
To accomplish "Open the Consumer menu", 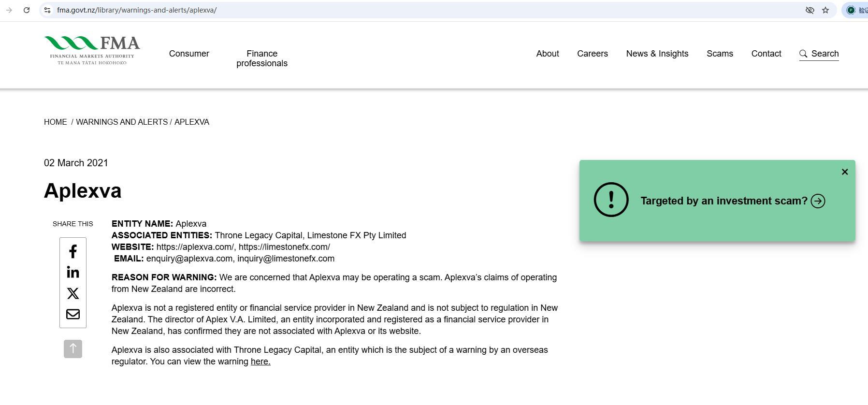I will (189, 54).
